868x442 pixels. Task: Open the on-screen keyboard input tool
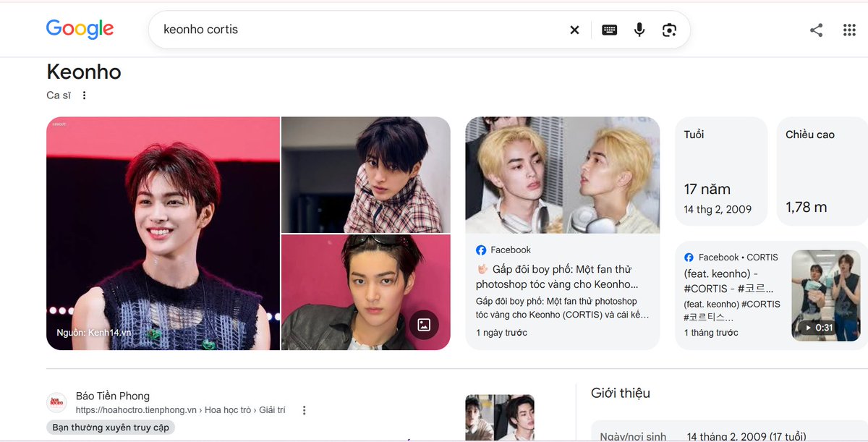point(610,30)
